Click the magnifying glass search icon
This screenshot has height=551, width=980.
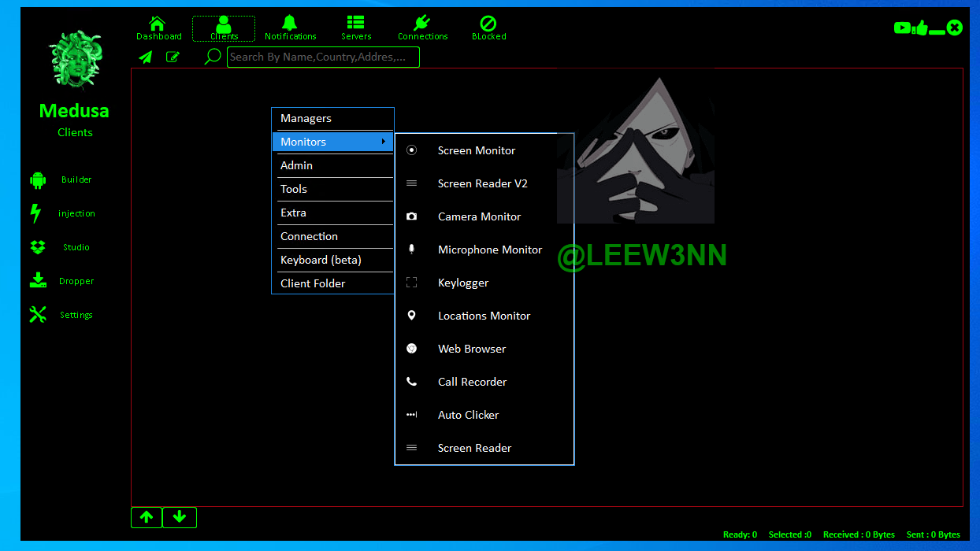(212, 57)
